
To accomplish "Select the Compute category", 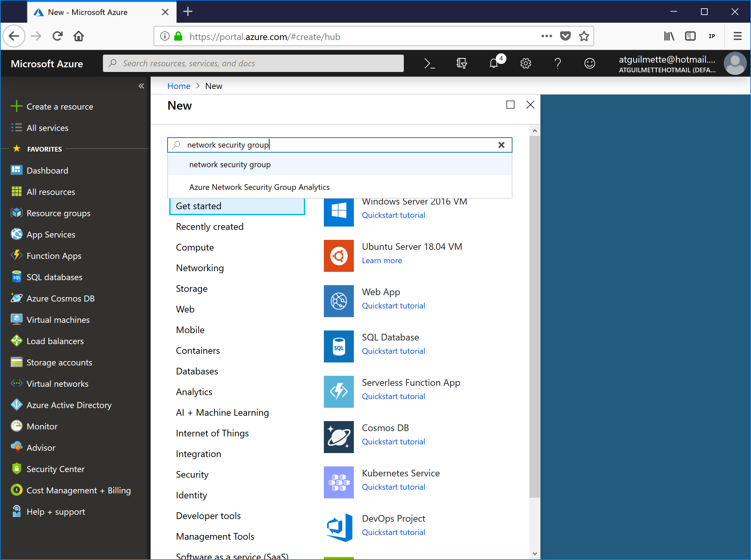I will coord(195,248).
